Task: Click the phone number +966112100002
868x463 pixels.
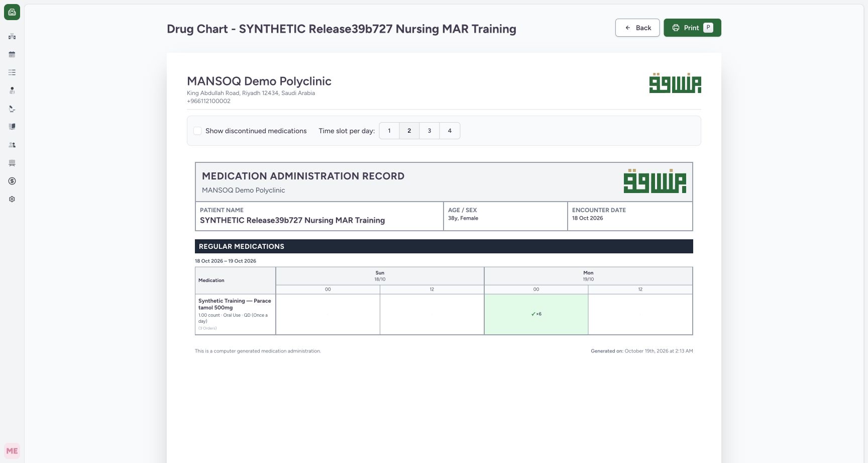Action: click(x=208, y=101)
